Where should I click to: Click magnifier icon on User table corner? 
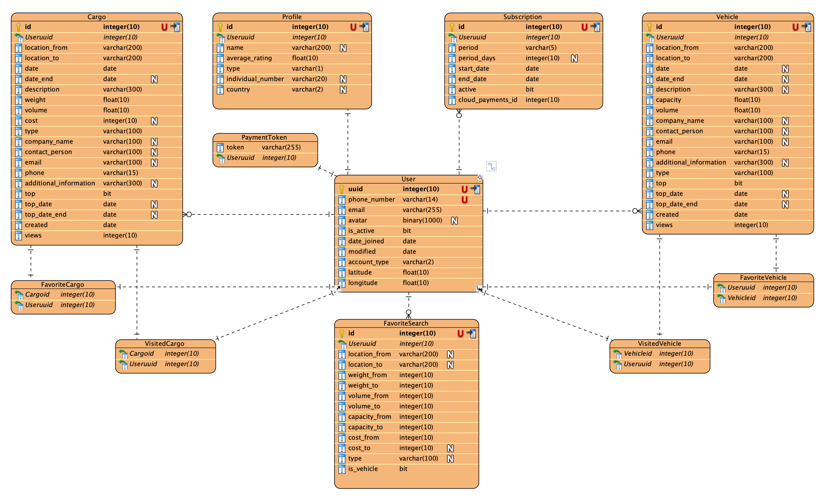480,178
